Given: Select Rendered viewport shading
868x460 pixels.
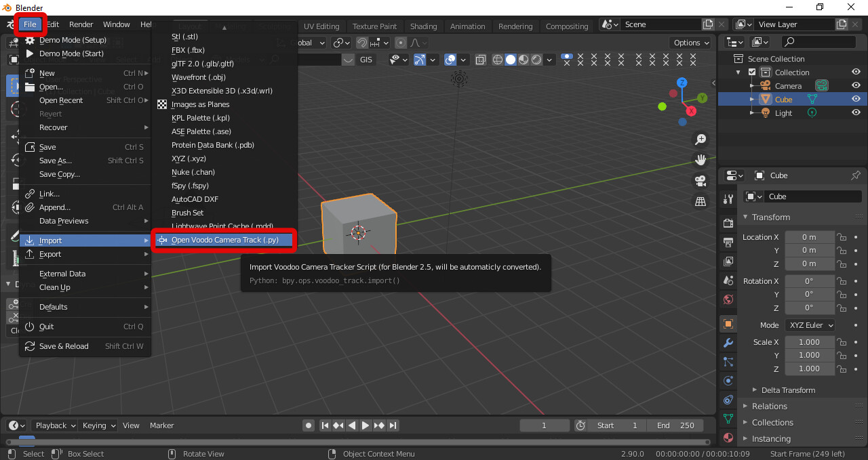Looking at the screenshot, I should click(536, 60).
